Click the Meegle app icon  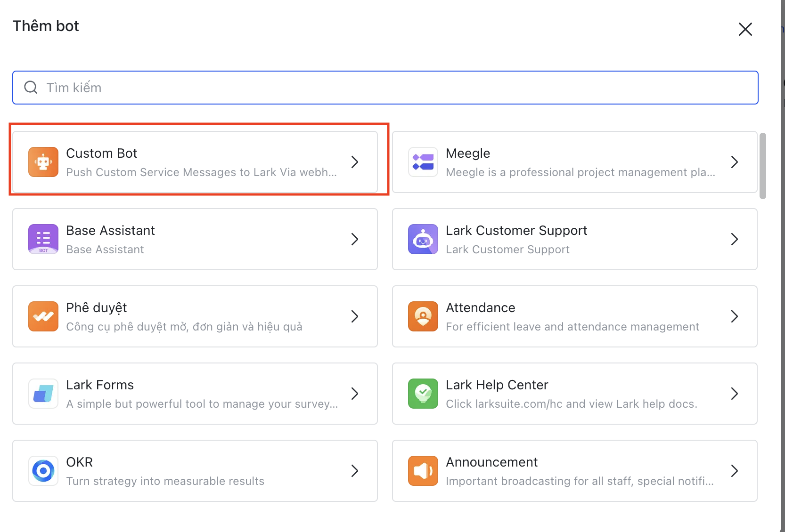click(423, 162)
